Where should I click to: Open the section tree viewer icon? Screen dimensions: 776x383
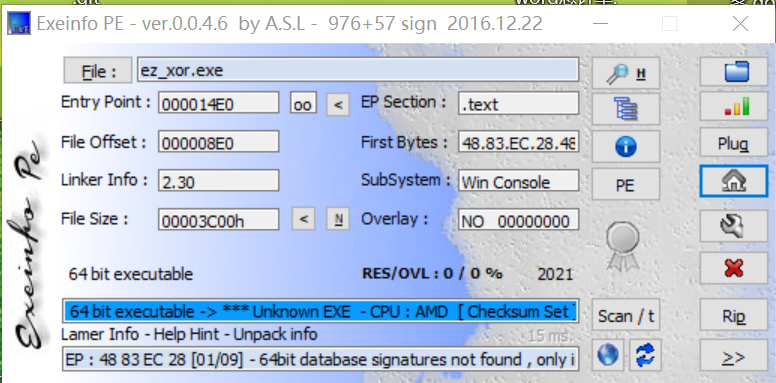626,108
